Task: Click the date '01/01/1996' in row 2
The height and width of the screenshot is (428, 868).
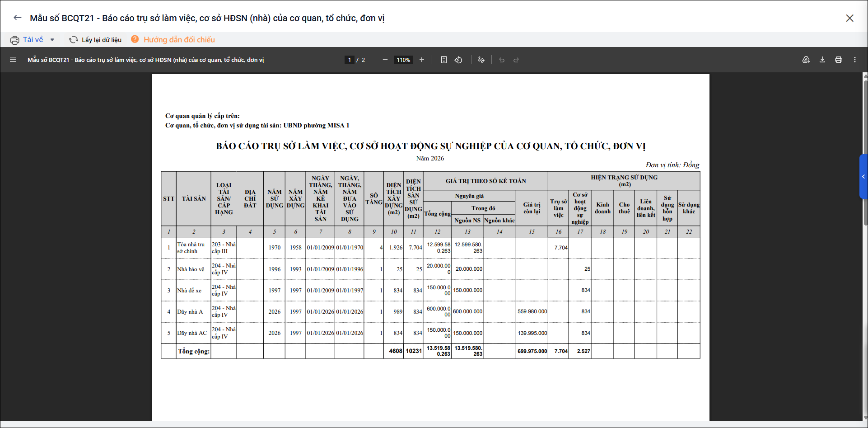Action: pos(350,269)
